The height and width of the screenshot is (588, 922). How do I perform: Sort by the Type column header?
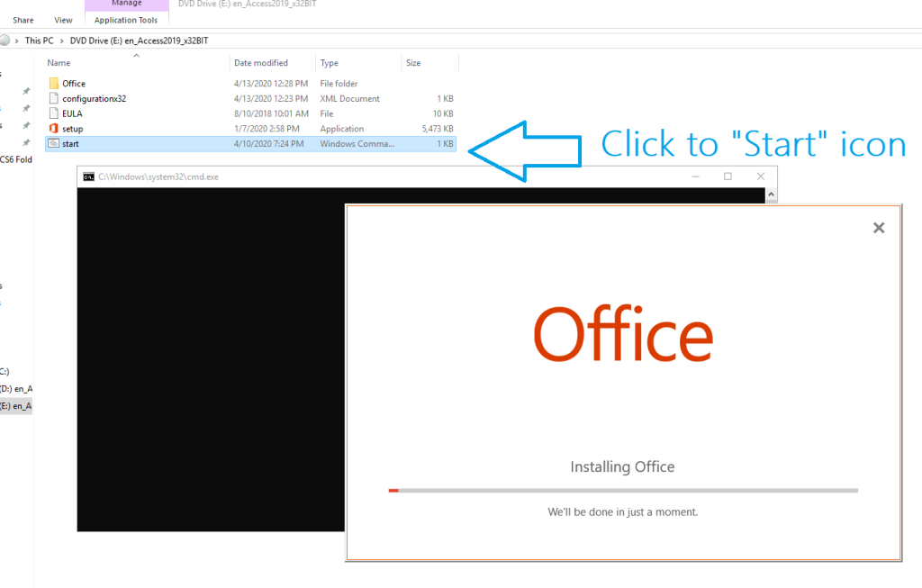tap(330, 63)
